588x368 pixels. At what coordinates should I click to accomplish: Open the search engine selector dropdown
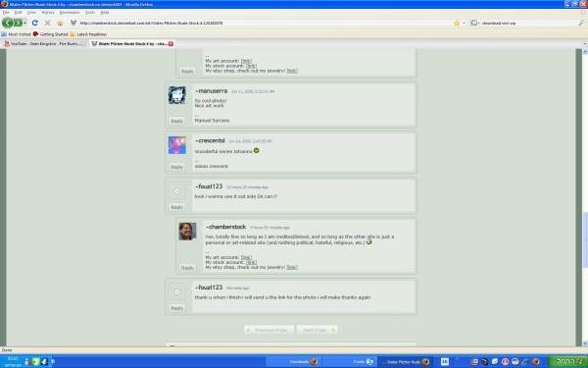tap(474, 23)
